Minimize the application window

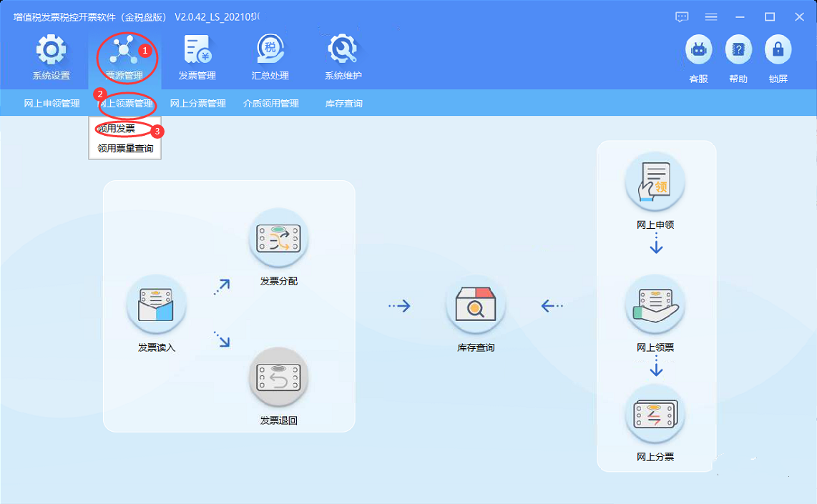pyautogui.click(x=740, y=17)
